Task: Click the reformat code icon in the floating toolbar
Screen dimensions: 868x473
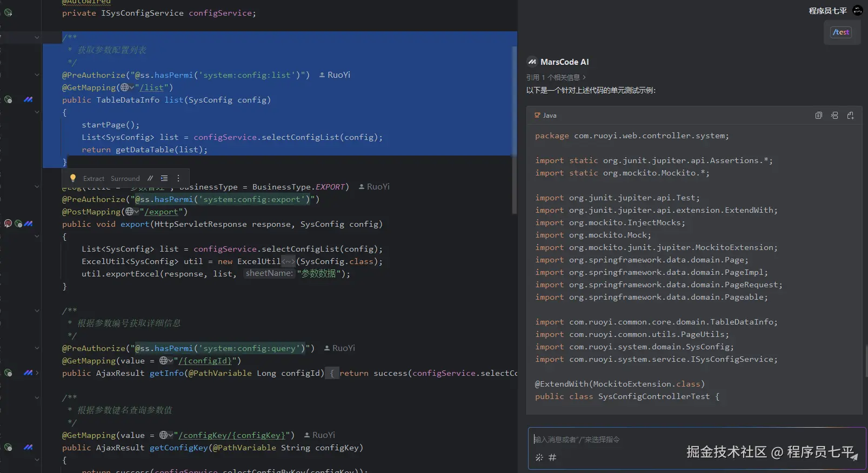Action: 164,178
